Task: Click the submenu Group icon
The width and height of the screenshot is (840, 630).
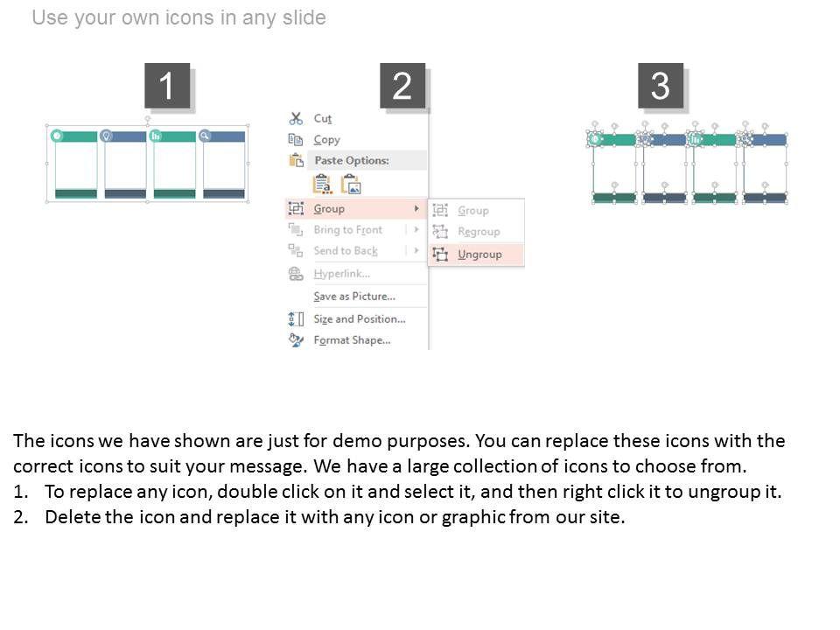Action: pos(440,210)
